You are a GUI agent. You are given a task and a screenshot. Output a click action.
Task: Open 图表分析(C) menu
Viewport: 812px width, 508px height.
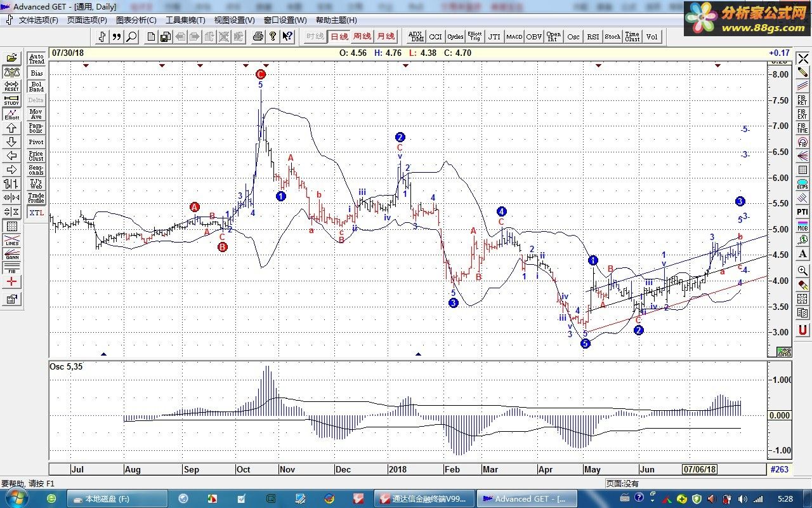click(x=136, y=20)
